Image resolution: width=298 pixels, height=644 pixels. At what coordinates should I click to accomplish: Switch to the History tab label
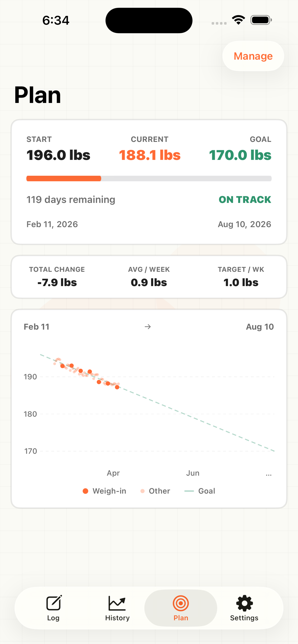[x=117, y=618]
